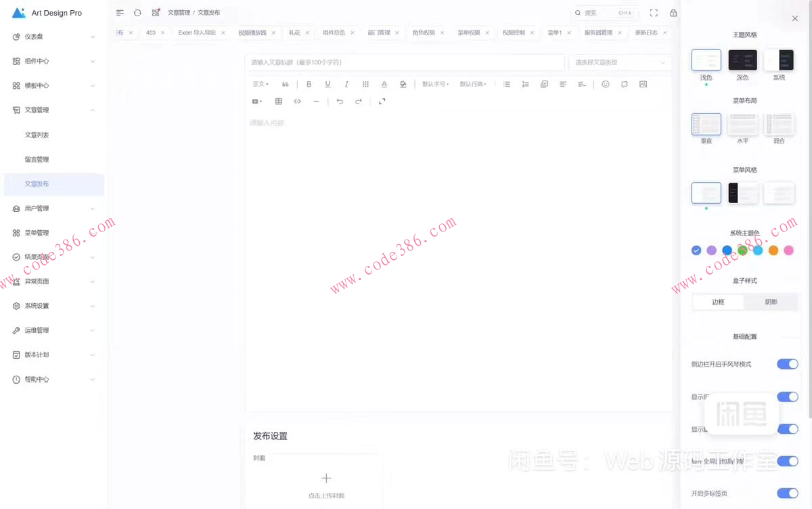Pick the pink system theme color swatch
The height and width of the screenshot is (509, 812).
point(788,250)
